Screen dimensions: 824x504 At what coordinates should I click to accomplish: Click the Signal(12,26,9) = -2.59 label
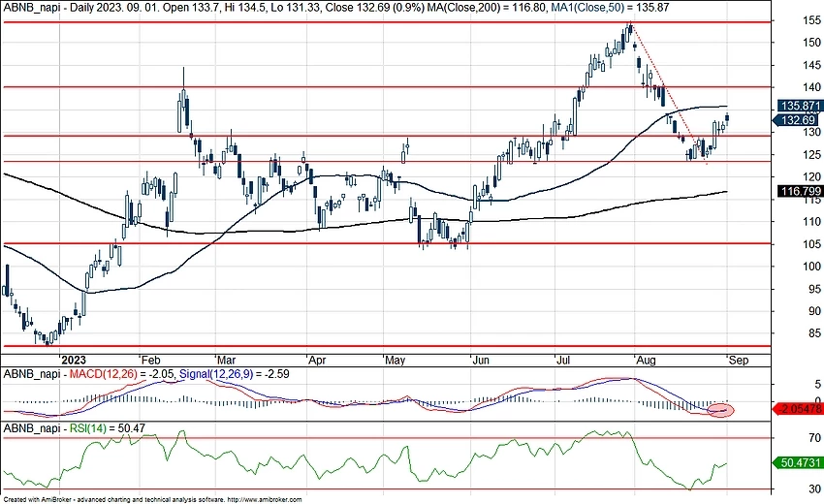234,374
